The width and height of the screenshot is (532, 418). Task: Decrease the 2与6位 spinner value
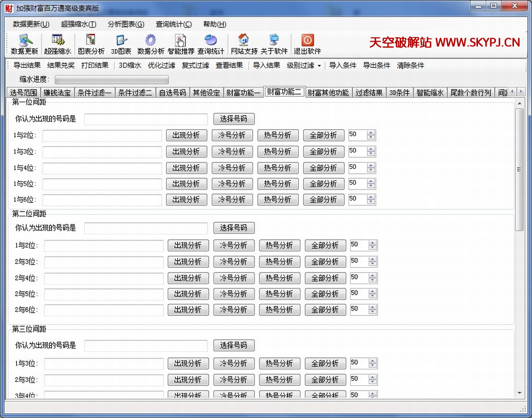(373, 312)
